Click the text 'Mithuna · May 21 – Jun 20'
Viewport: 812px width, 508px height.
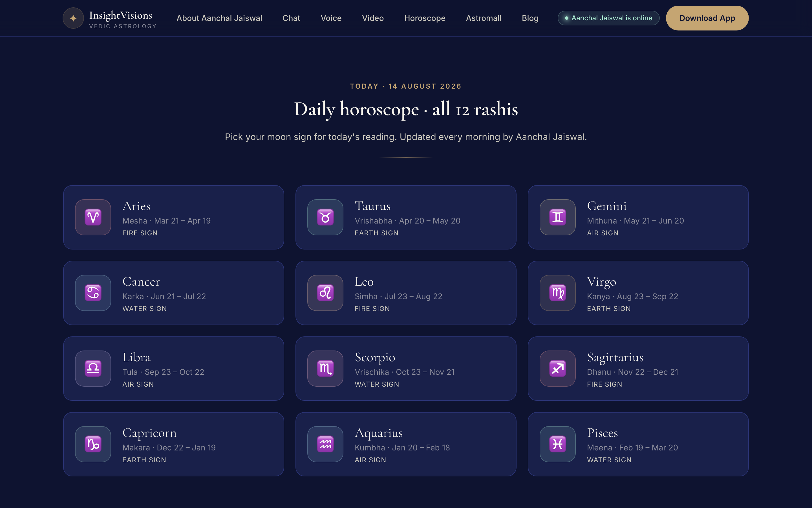click(x=635, y=221)
